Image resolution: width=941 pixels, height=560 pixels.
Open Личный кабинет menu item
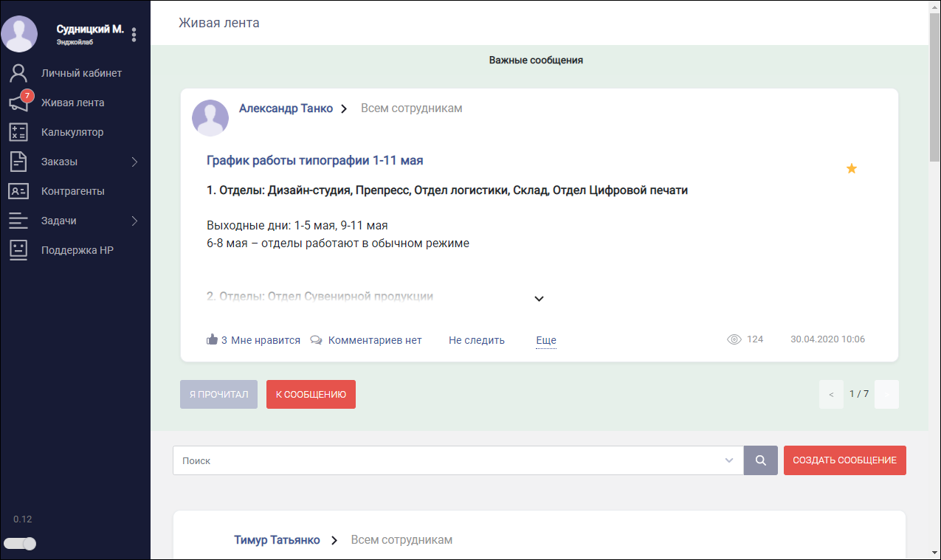pyautogui.click(x=81, y=73)
